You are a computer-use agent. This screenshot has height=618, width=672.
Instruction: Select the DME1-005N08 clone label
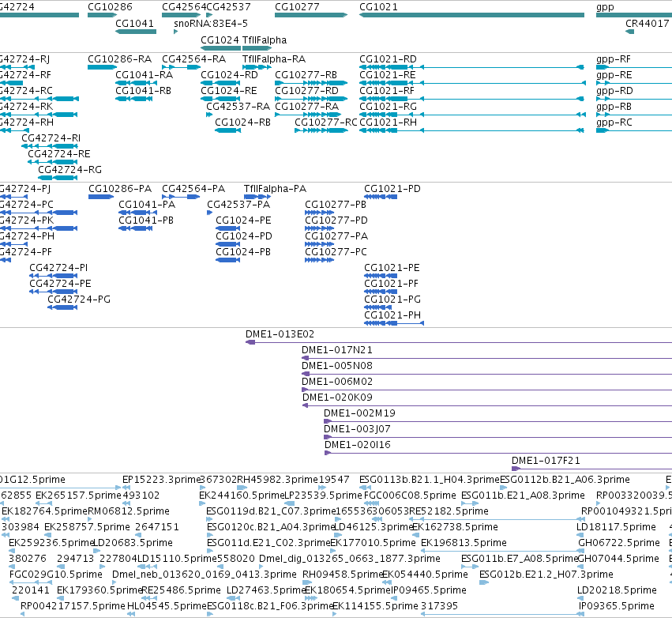(337, 366)
